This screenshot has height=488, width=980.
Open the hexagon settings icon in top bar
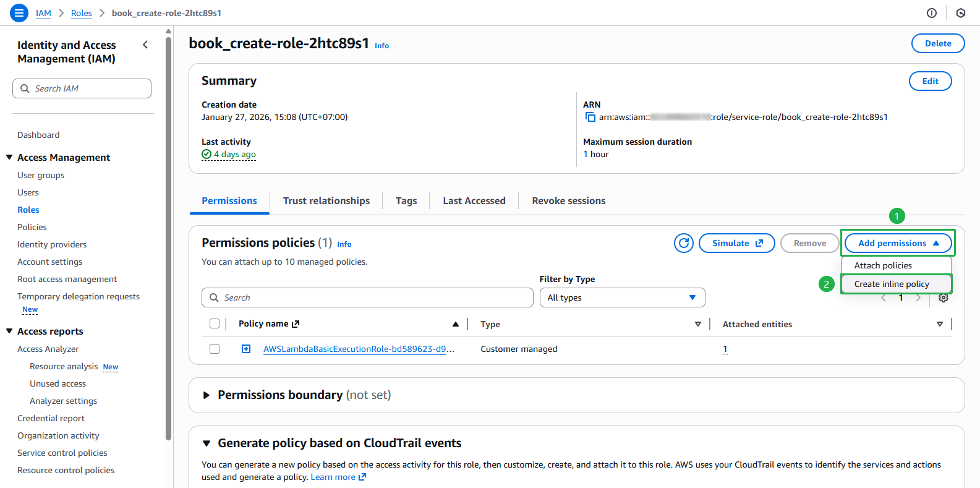pos(961,13)
